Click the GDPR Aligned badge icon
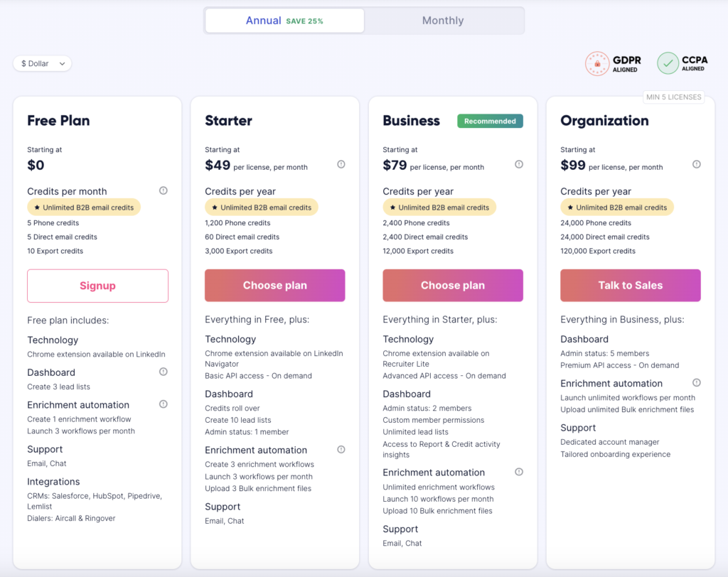 click(x=597, y=63)
